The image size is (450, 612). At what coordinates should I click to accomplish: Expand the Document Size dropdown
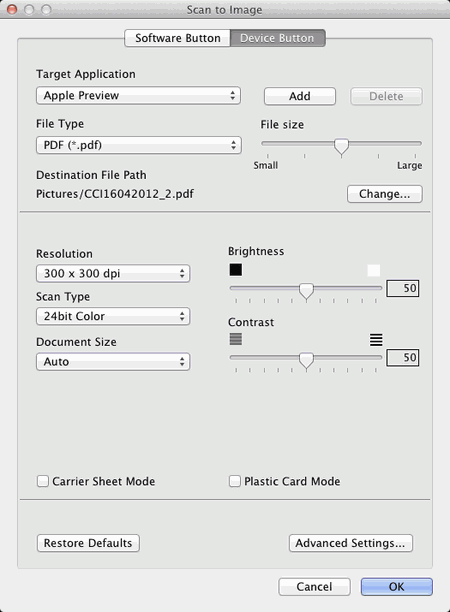coord(113,361)
